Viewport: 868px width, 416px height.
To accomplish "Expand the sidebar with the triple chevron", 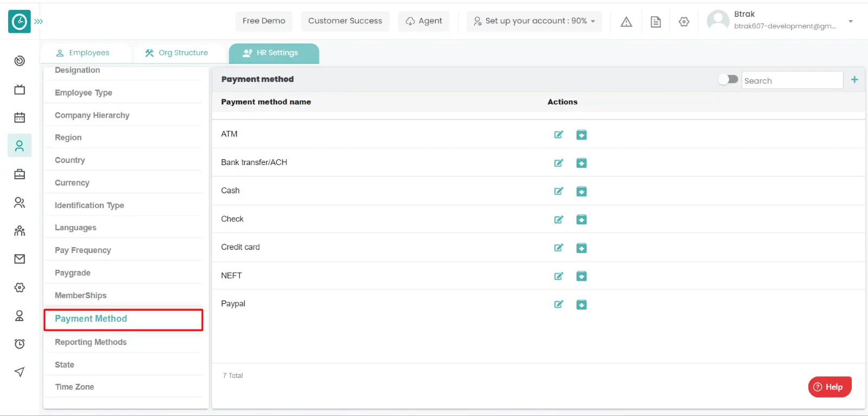I will click(x=39, y=22).
